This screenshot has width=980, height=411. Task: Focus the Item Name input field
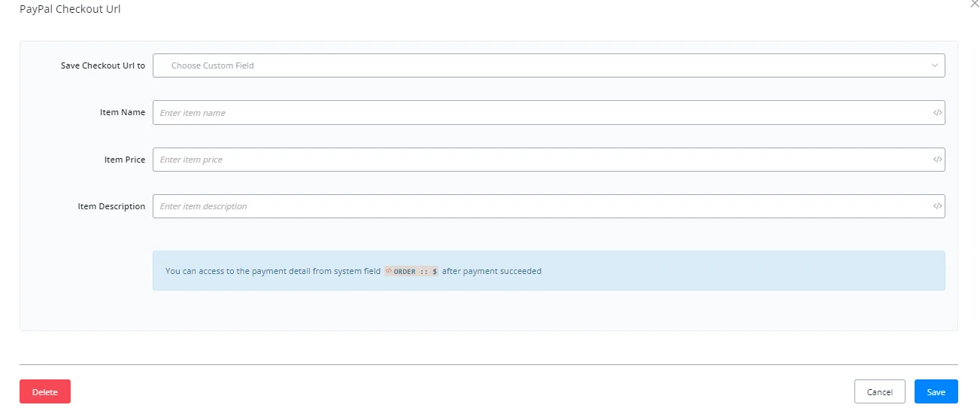(548, 113)
